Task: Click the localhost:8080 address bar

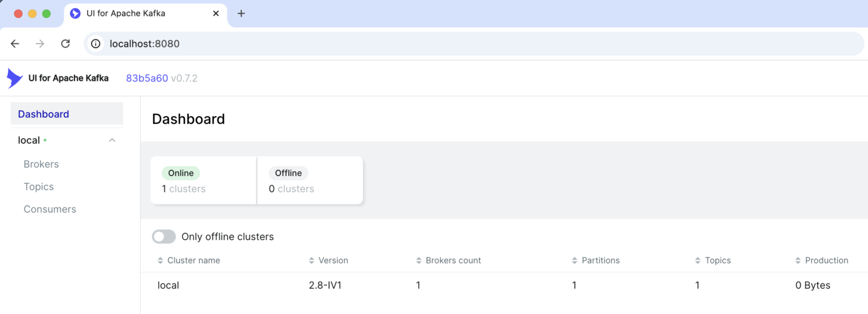Action: tap(474, 44)
